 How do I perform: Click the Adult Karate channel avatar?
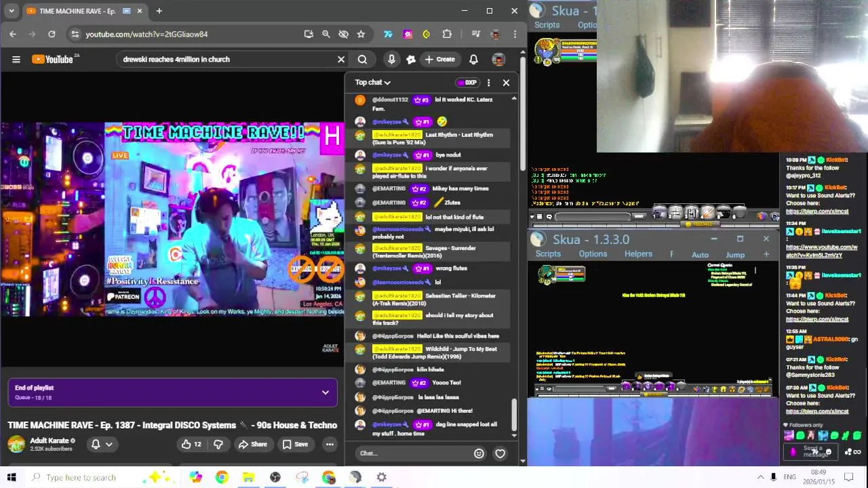point(16,444)
